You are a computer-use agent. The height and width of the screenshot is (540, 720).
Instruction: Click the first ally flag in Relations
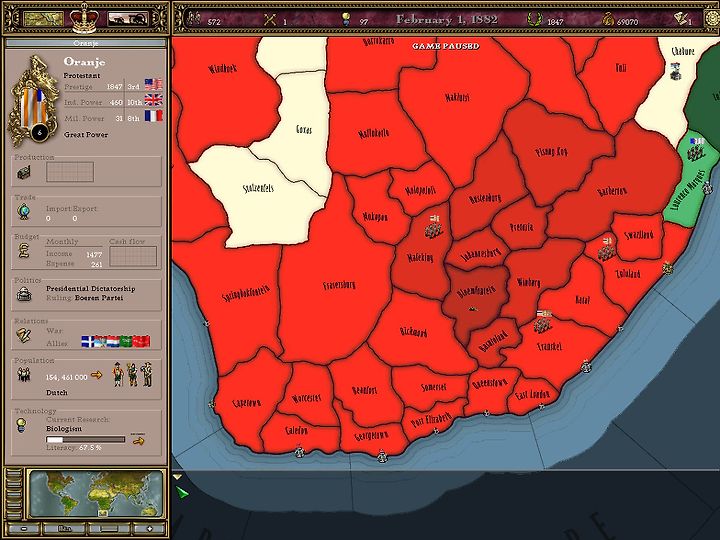pos(88,342)
